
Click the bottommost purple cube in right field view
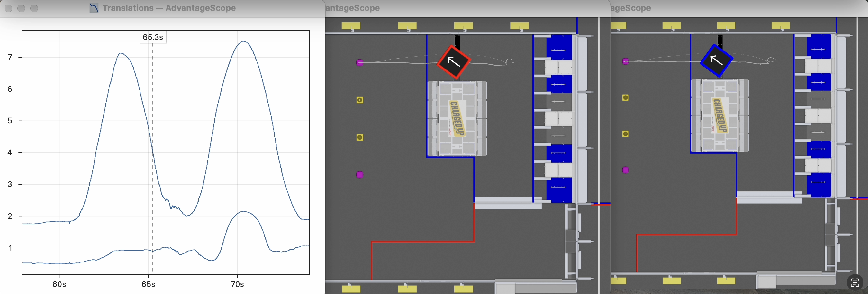click(625, 170)
